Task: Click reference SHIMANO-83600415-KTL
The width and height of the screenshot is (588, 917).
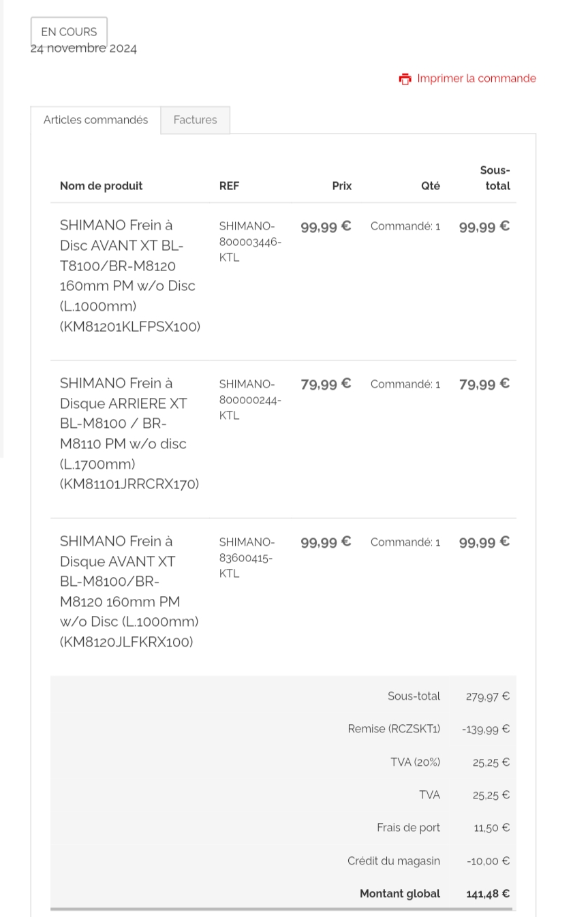Action: pyautogui.click(x=247, y=558)
